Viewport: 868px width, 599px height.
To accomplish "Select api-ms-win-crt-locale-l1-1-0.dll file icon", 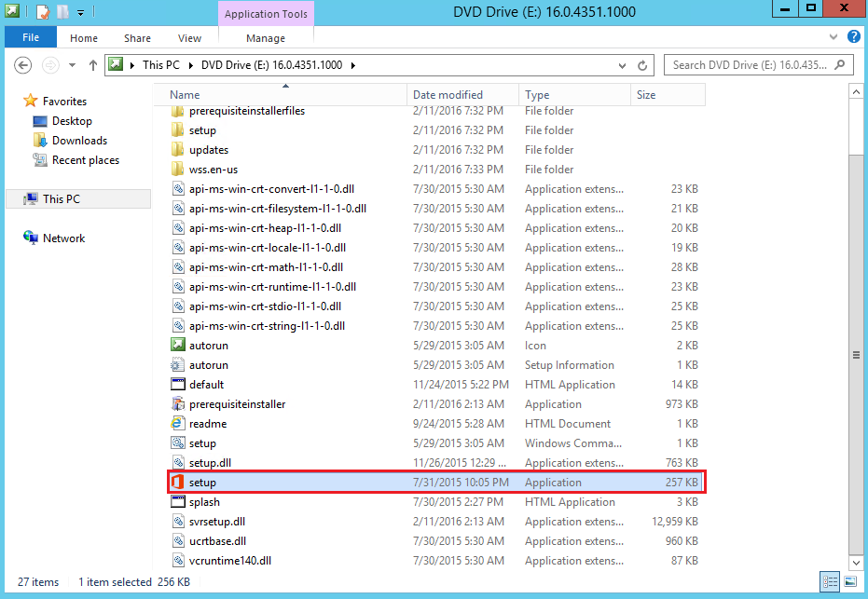I will coord(178,248).
